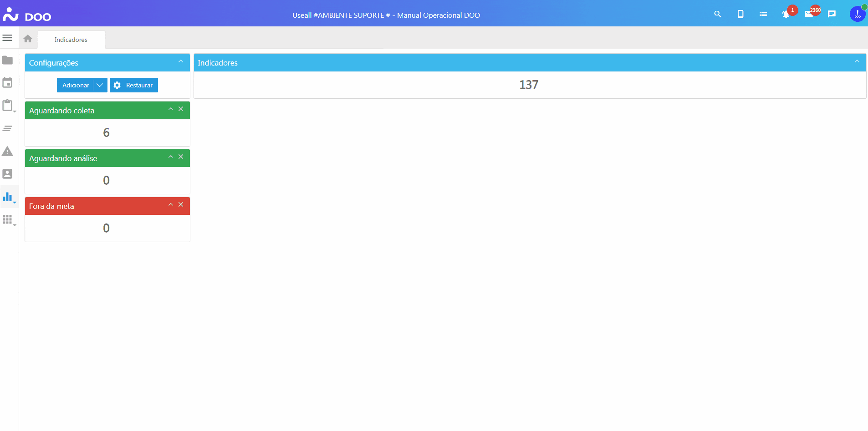Open the folder icon in sidebar
Viewport: 868px width, 431px height.
click(x=7, y=61)
